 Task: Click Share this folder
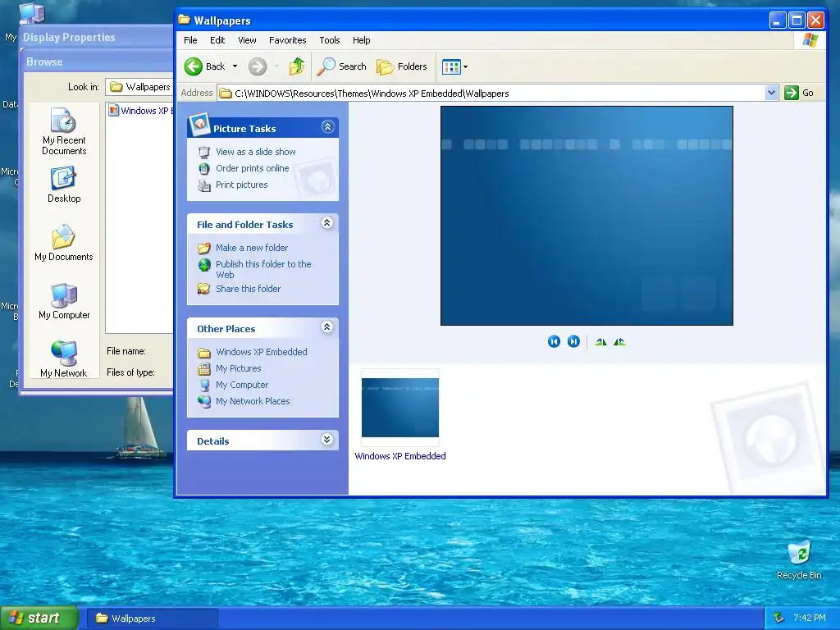248,289
